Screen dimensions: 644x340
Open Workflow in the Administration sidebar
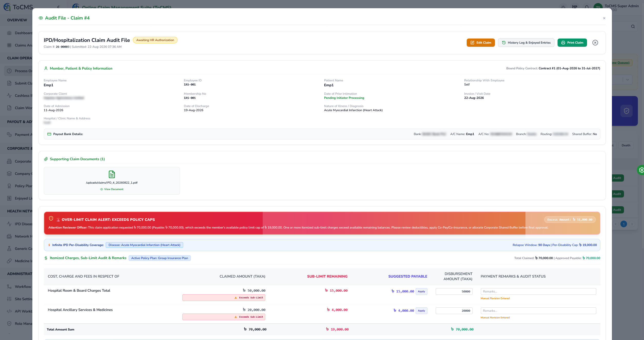click(20, 287)
